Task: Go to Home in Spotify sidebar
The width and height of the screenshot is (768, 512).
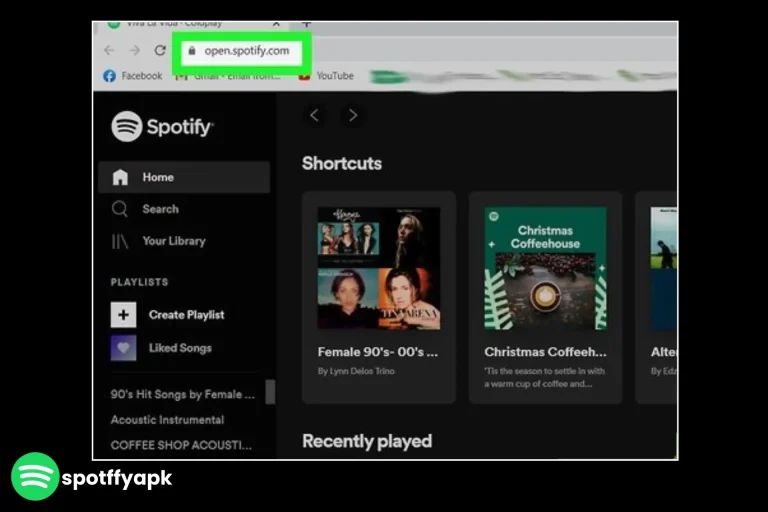Action: click(184, 177)
